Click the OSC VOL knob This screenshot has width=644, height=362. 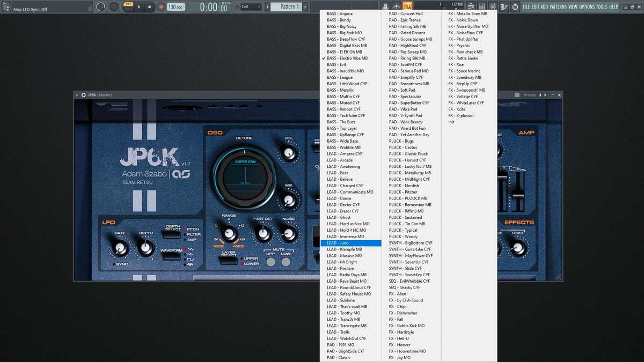coord(289,152)
